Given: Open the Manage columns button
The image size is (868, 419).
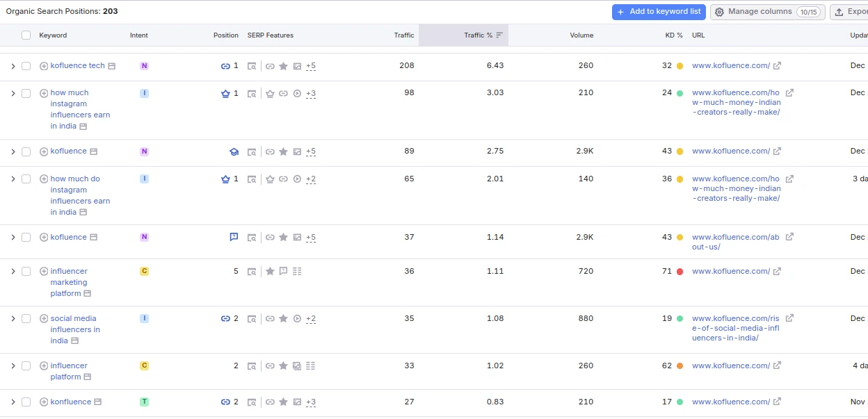Looking at the screenshot, I should 767,12.
